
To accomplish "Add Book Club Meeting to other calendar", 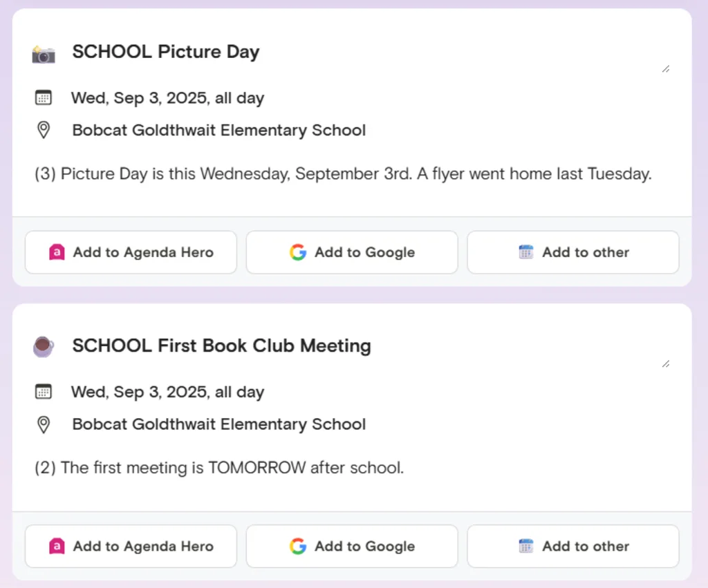I will point(573,547).
